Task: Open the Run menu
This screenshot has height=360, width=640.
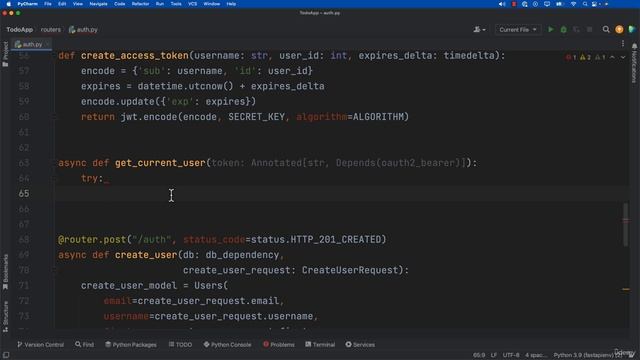Action: click(160, 4)
